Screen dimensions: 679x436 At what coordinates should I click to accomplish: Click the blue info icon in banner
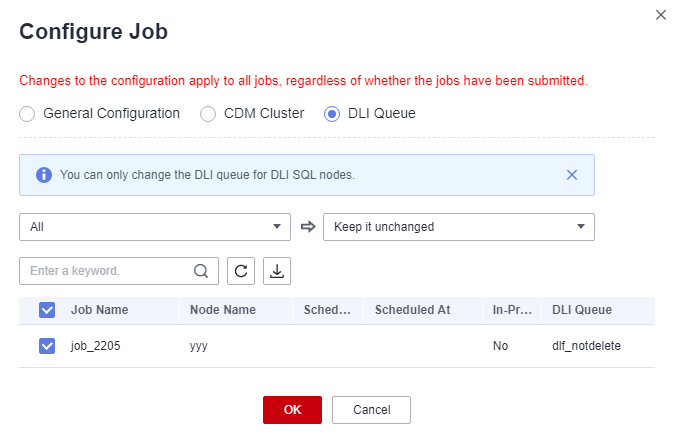(x=44, y=175)
